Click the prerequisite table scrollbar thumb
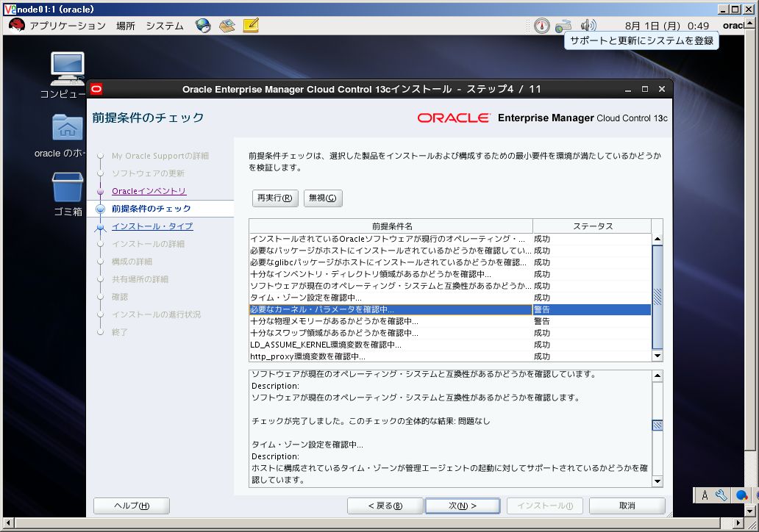759x532 pixels. [658, 296]
